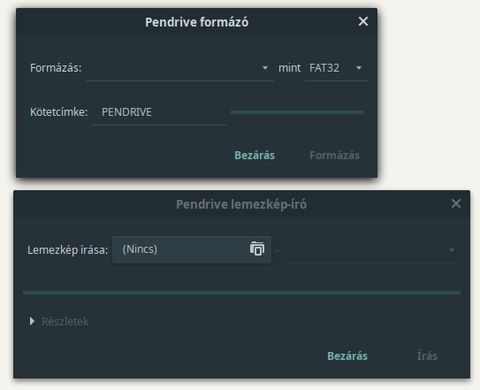Click the Bezárás button in lemezkép-író window
This screenshot has height=390, width=480.
[347, 356]
